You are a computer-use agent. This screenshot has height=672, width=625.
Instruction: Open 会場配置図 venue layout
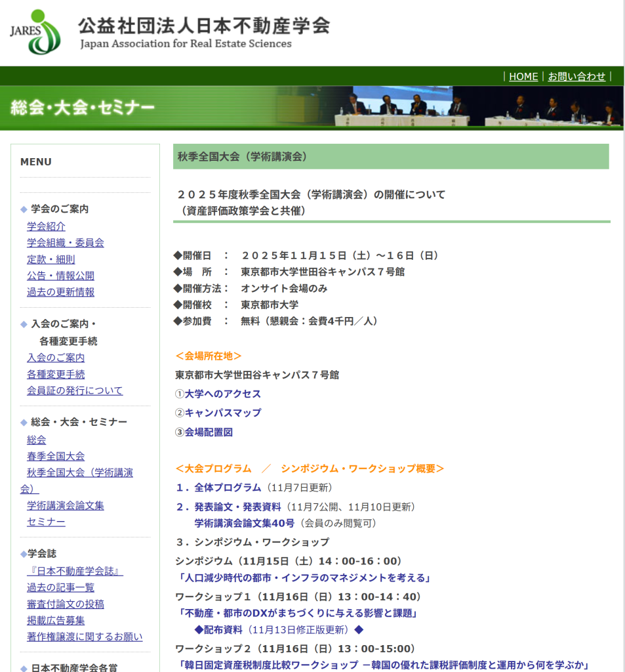tap(209, 432)
